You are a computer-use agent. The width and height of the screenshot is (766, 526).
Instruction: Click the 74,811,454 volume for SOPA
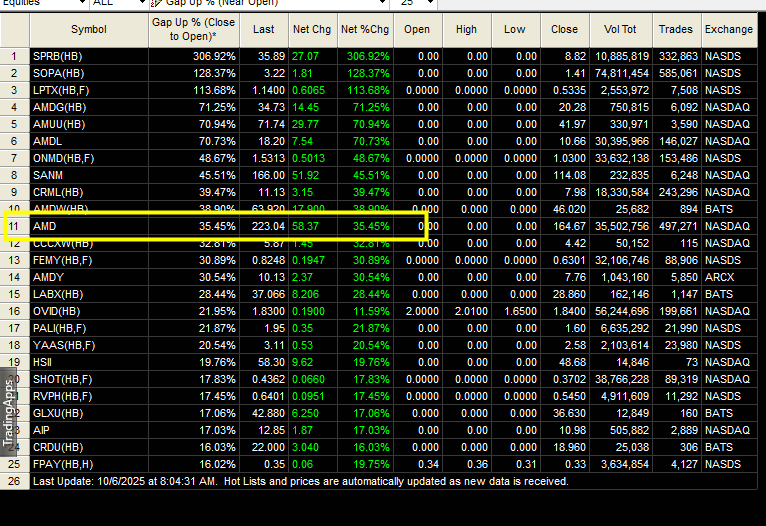coord(621,73)
